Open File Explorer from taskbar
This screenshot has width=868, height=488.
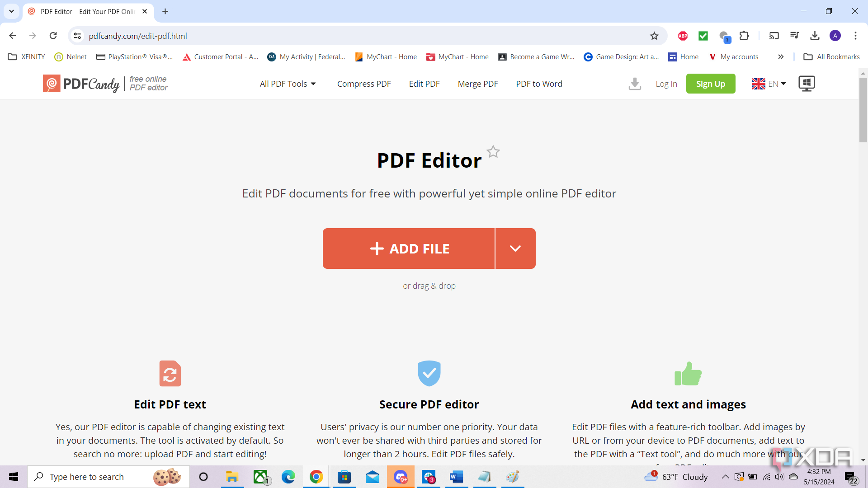tap(232, 477)
